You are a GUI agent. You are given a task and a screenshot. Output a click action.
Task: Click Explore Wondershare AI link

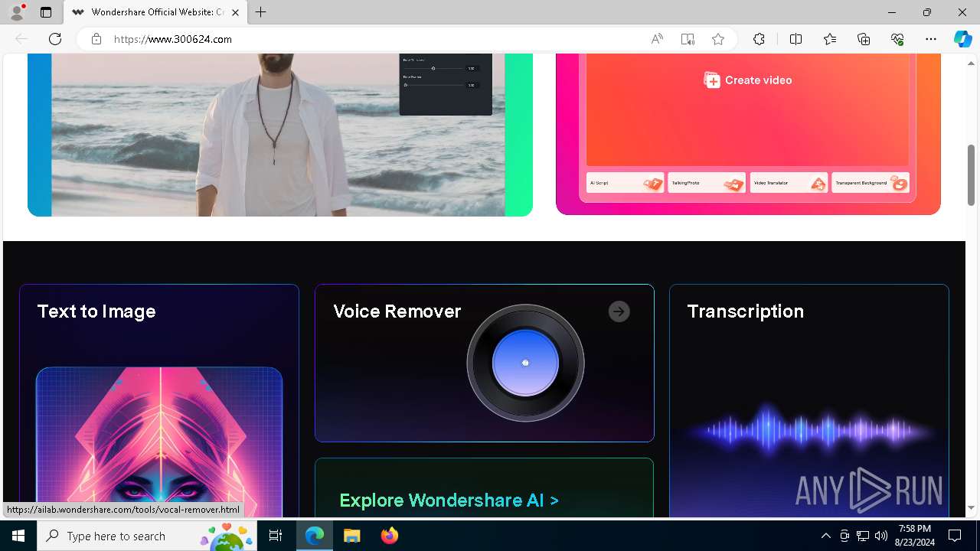(x=449, y=500)
